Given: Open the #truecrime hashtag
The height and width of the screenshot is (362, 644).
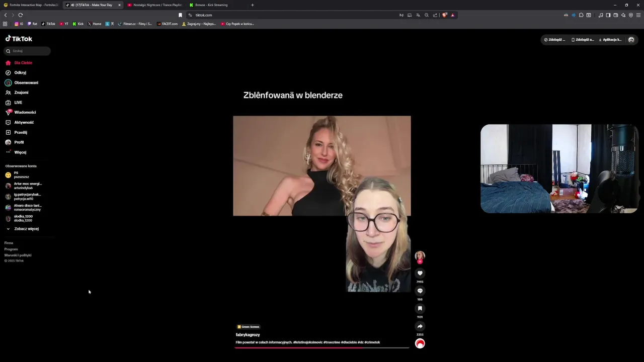Looking at the screenshot, I should click(332, 342).
